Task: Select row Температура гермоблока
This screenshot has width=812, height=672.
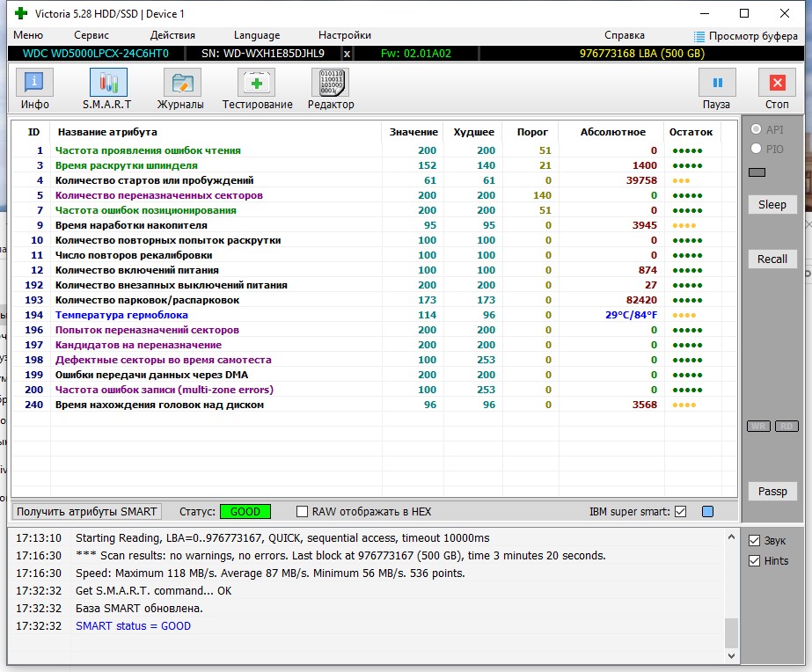Action: pyautogui.click(x=374, y=315)
